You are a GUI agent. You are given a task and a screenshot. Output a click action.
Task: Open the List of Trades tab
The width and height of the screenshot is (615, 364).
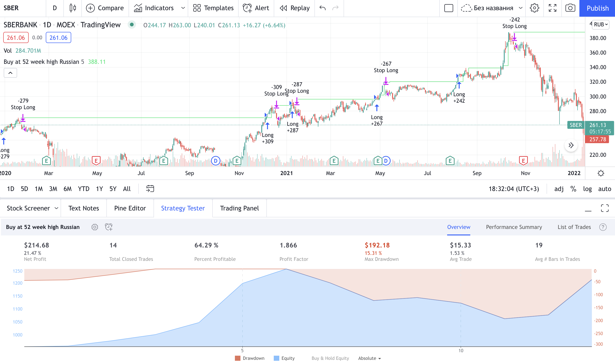(574, 227)
